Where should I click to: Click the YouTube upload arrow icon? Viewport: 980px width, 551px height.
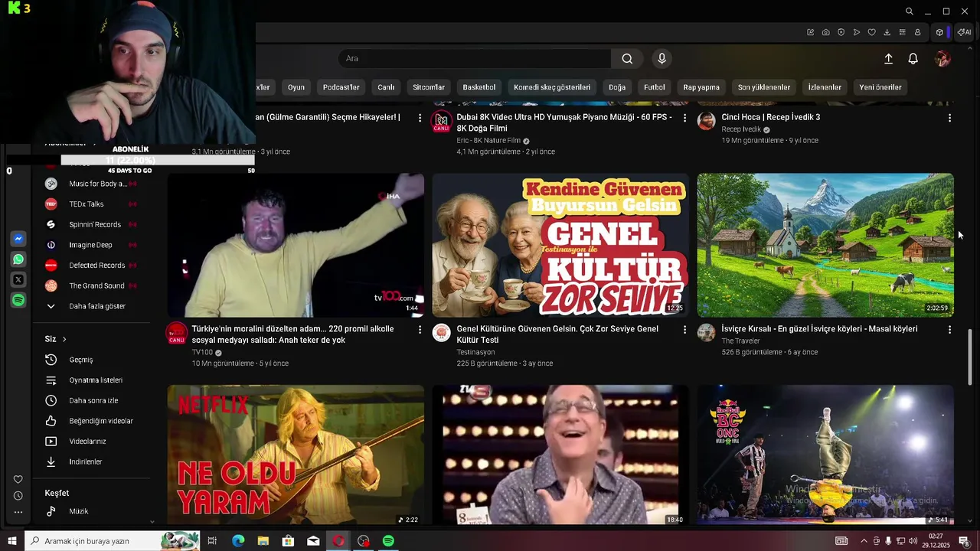888,59
